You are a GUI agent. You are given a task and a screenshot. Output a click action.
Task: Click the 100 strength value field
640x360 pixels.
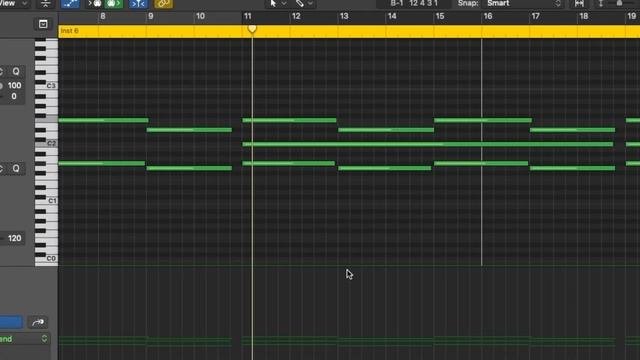15,86
